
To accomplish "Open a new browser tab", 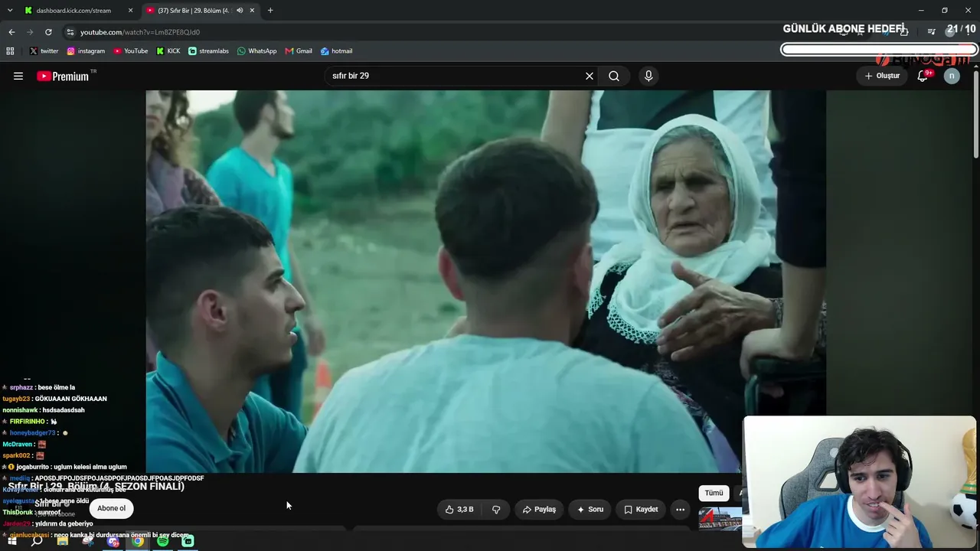I will pos(270,11).
